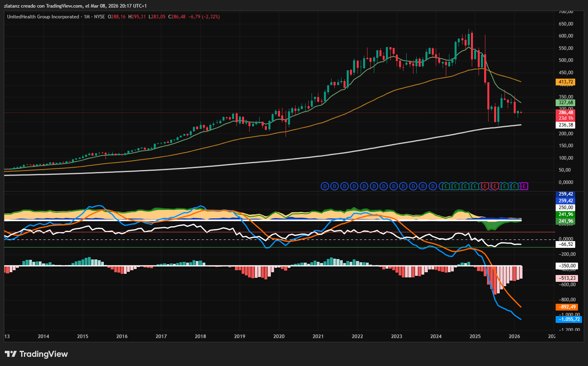Click the 2018 label on time axis
Image resolution: width=588 pixels, height=366 pixels.
[201, 336]
